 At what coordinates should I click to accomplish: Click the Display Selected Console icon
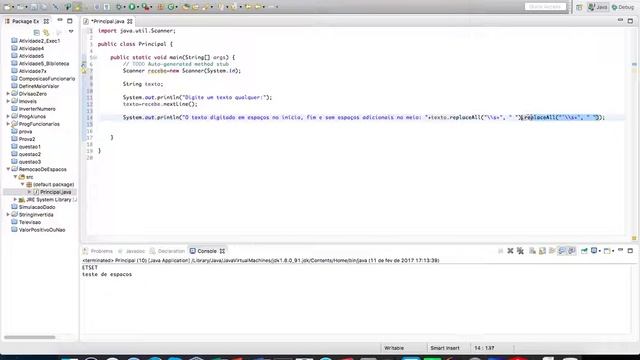point(594,251)
